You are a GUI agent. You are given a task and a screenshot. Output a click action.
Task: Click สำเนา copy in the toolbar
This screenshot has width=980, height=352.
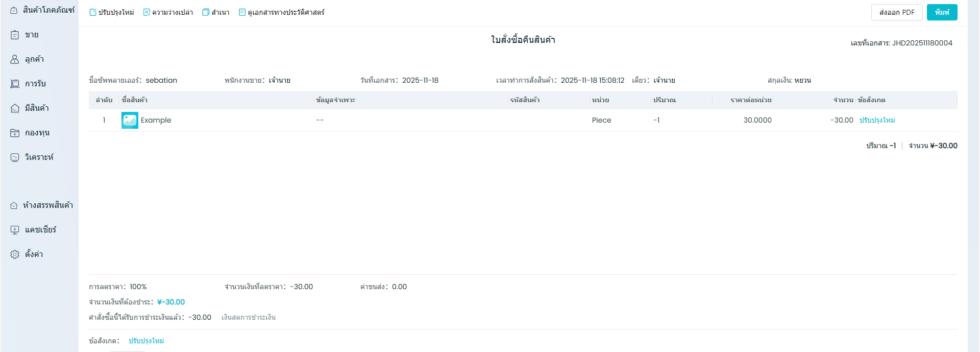[x=216, y=12]
